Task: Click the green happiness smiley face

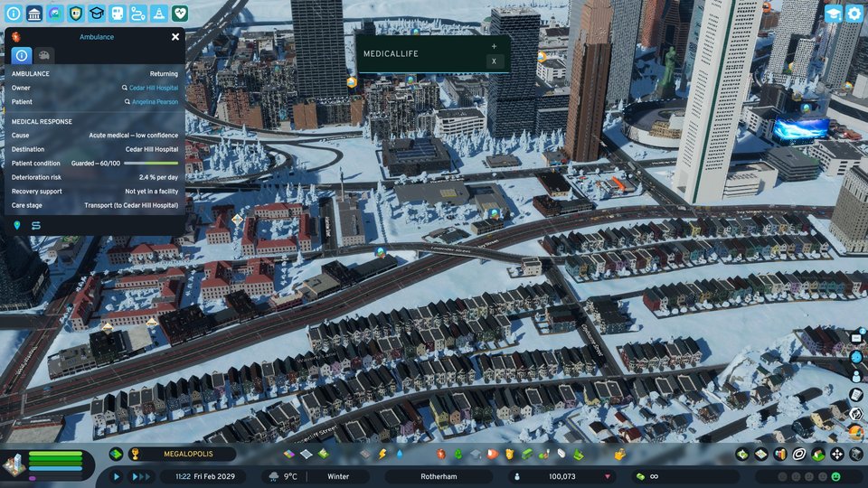Action: click(x=835, y=476)
